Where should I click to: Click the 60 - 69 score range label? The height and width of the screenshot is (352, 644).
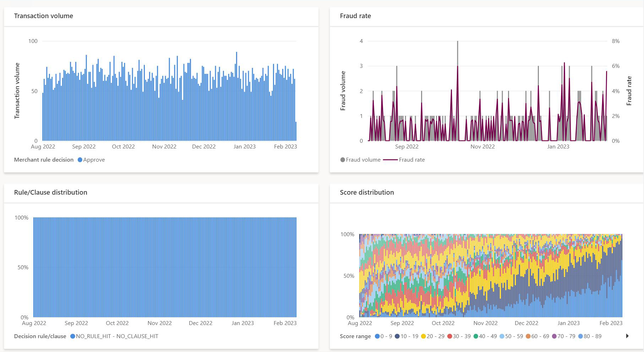click(x=540, y=336)
